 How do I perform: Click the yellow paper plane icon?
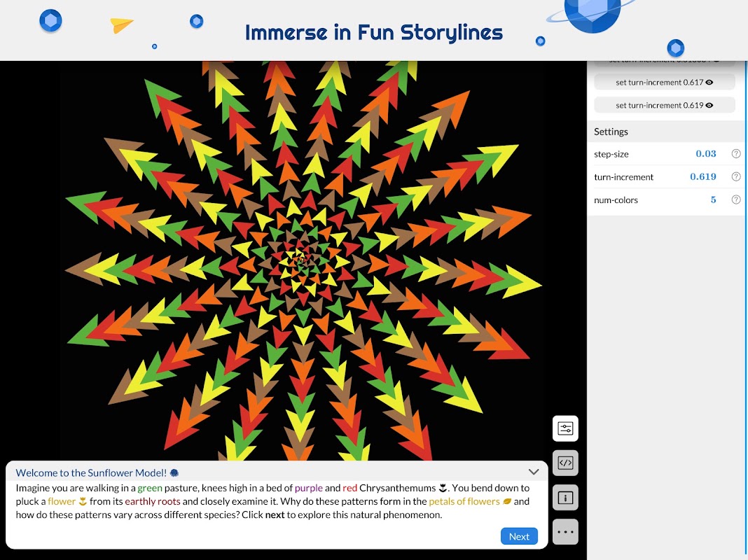pyautogui.click(x=121, y=24)
